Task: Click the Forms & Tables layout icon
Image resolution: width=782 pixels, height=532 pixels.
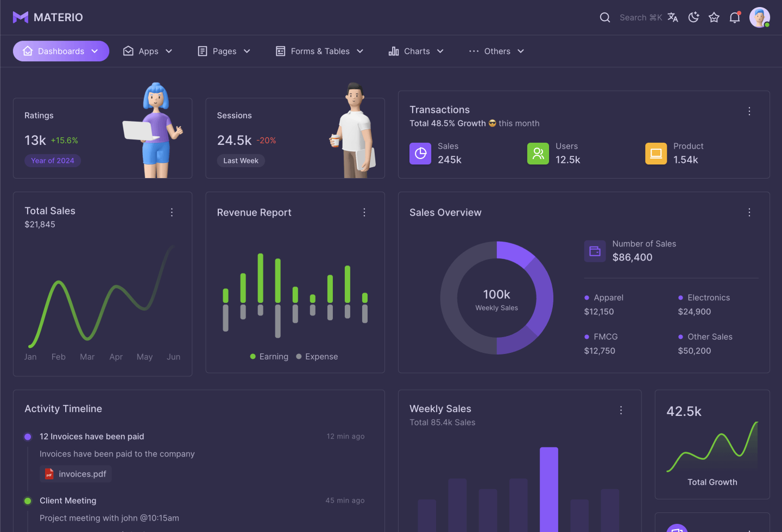Action: pos(281,51)
